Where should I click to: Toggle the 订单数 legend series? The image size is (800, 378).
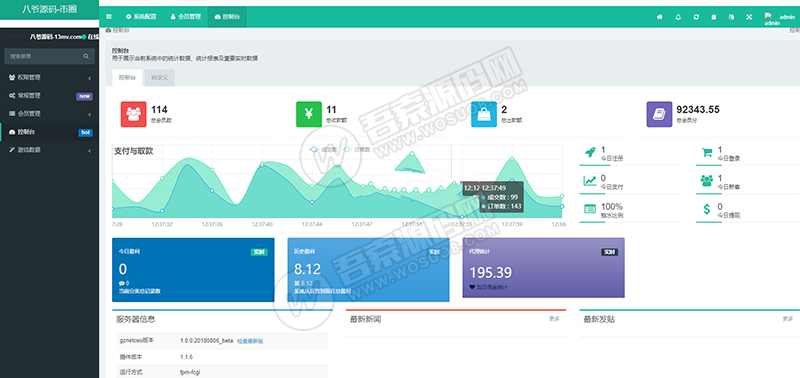pyautogui.click(x=357, y=149)
